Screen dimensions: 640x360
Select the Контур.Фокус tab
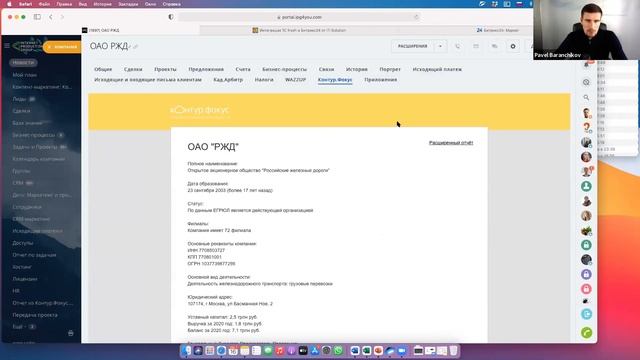point(335,80)
